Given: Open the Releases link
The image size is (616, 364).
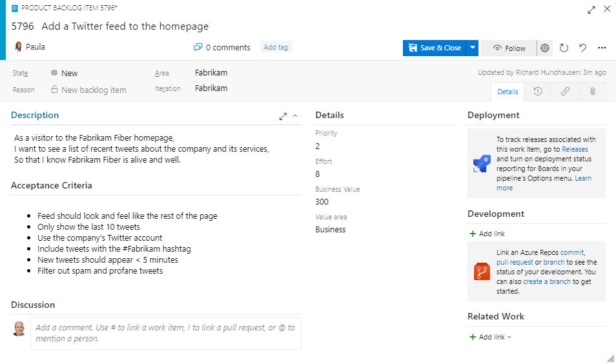Looking at the screenshot, I should [575, 149].
